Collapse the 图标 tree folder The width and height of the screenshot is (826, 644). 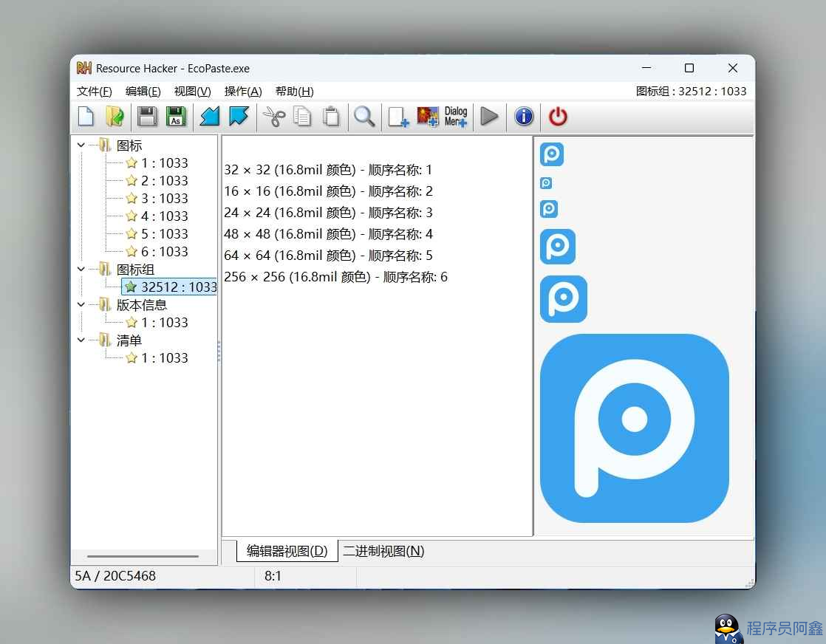click(81, 145)
